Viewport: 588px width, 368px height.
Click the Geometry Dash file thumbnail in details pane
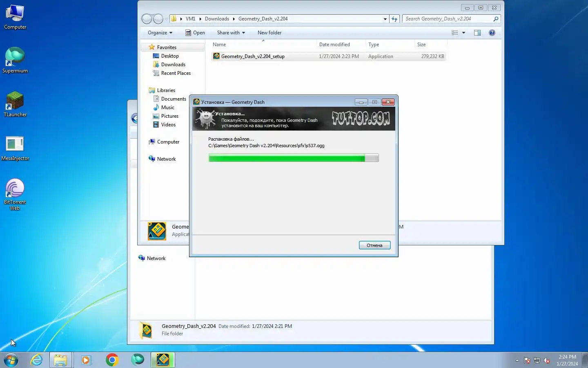pos(157,231)
